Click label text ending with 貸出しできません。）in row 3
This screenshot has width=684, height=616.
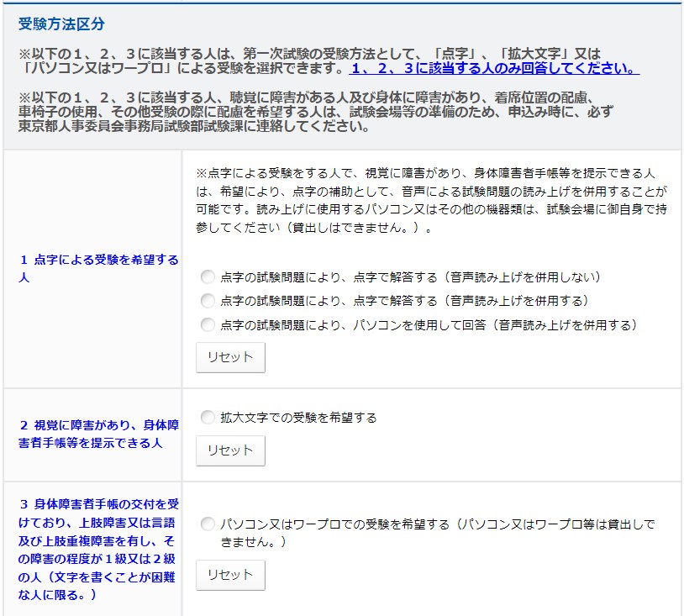[x=437, y=533]
